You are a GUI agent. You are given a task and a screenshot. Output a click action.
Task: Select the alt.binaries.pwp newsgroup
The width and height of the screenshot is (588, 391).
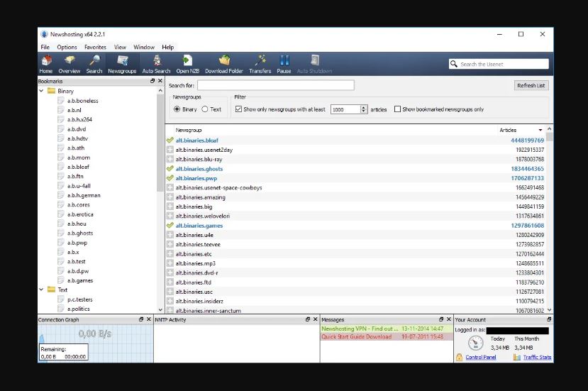(355, 178)
